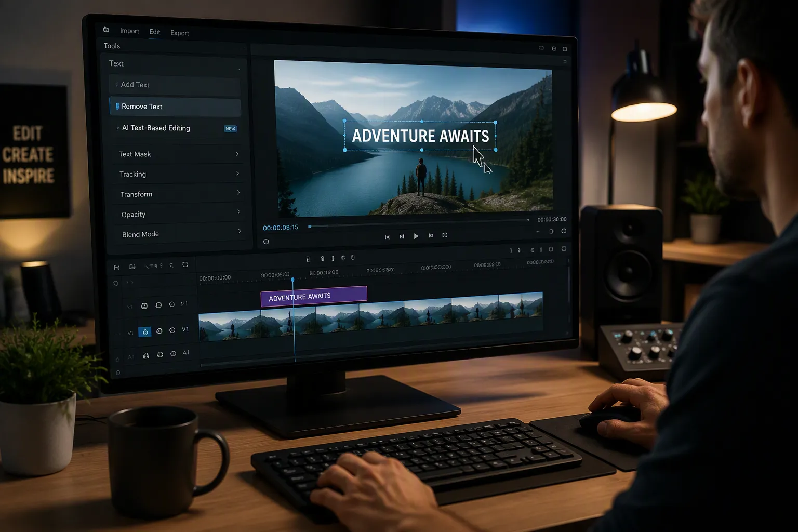
Task: Toggle the circle icon on the title track header
Action: coord(172,304)
